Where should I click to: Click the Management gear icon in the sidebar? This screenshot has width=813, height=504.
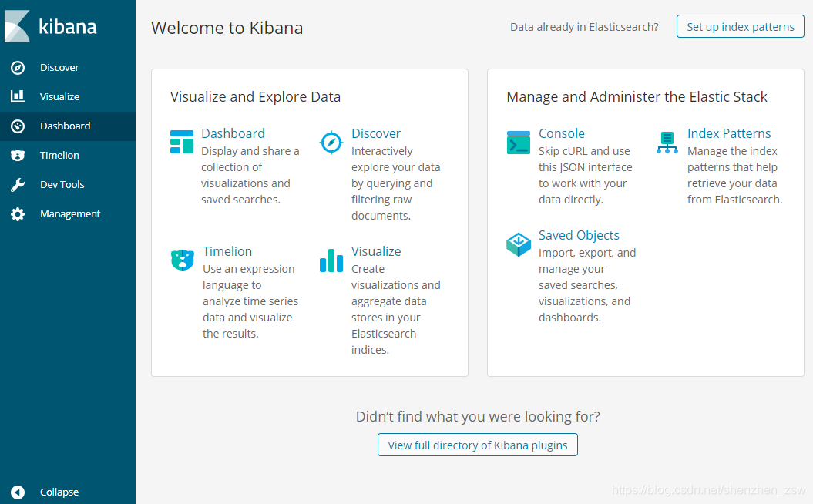(18, 213)
